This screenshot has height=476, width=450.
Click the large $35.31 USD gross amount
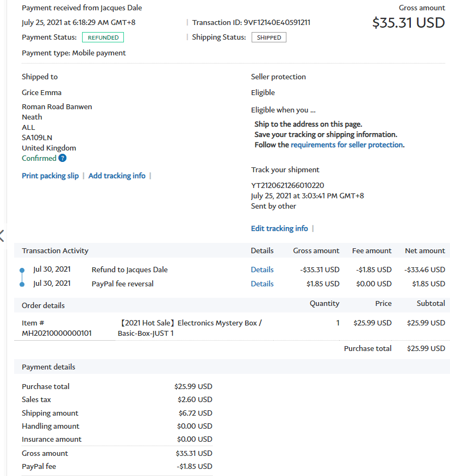pos(408,23)
